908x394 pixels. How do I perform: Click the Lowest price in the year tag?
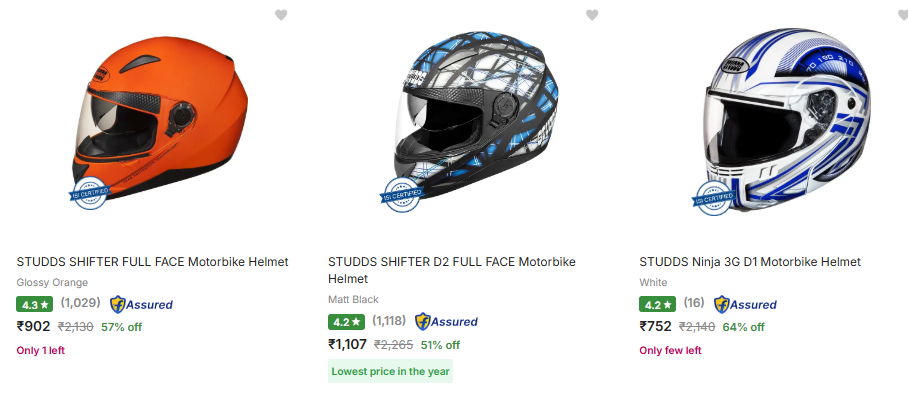[x=390, y=371]
